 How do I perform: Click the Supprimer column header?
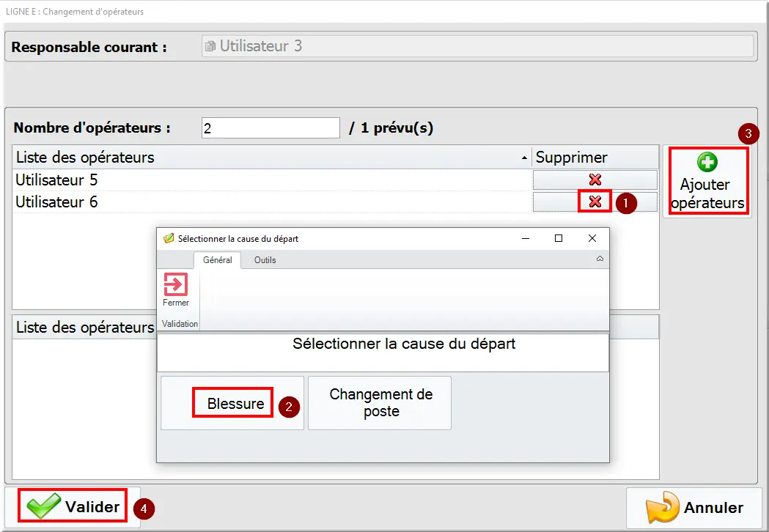point(595,158)
